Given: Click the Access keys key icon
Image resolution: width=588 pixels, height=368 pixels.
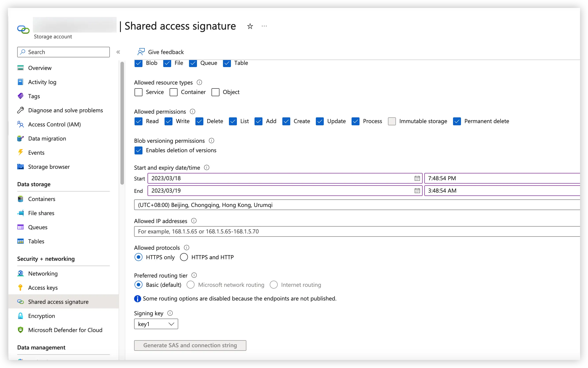Looking at the screenshot, I should tap(21, 287).
